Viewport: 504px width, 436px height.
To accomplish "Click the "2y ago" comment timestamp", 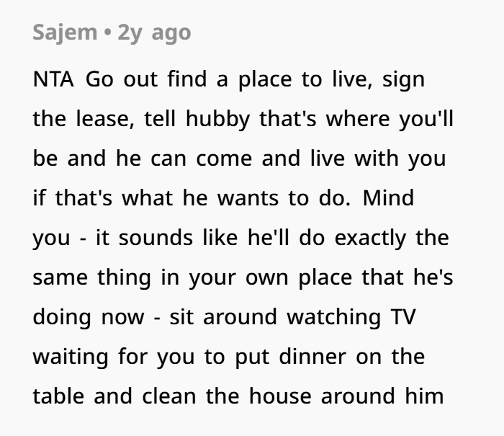I will (x=155, y=33).
